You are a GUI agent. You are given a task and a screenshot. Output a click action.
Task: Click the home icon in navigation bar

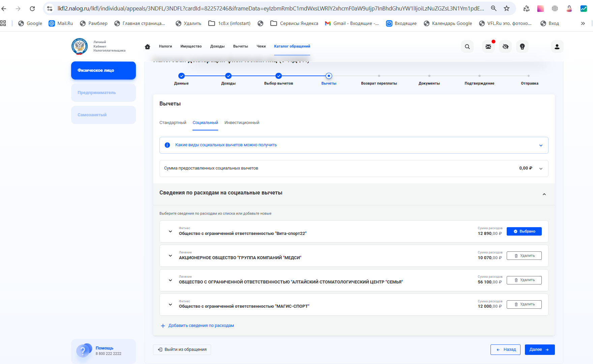147,47
